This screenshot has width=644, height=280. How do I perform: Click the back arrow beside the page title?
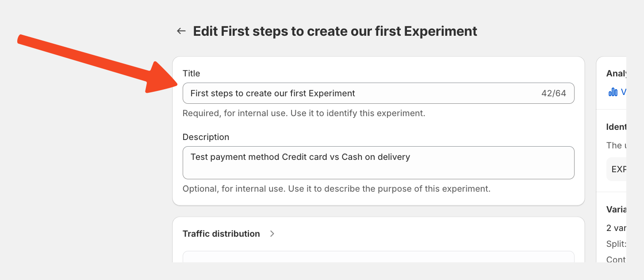click(x=181, y=31)
